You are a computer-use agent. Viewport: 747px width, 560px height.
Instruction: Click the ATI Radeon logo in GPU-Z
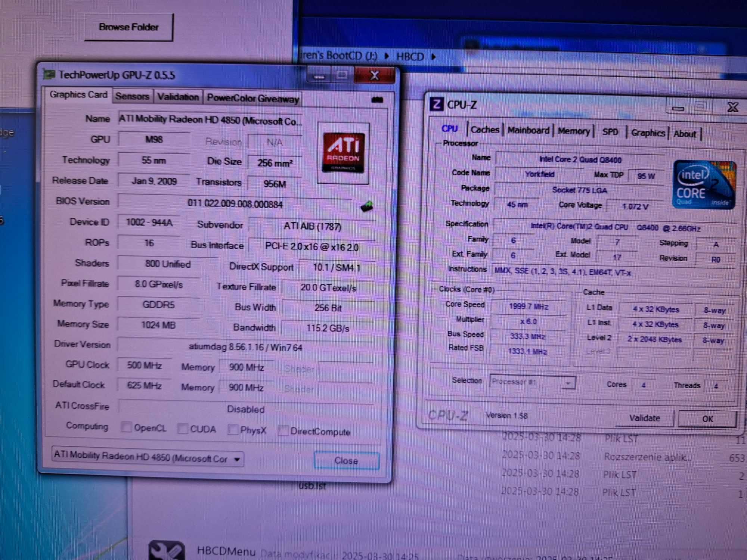[x=343, y=153]
